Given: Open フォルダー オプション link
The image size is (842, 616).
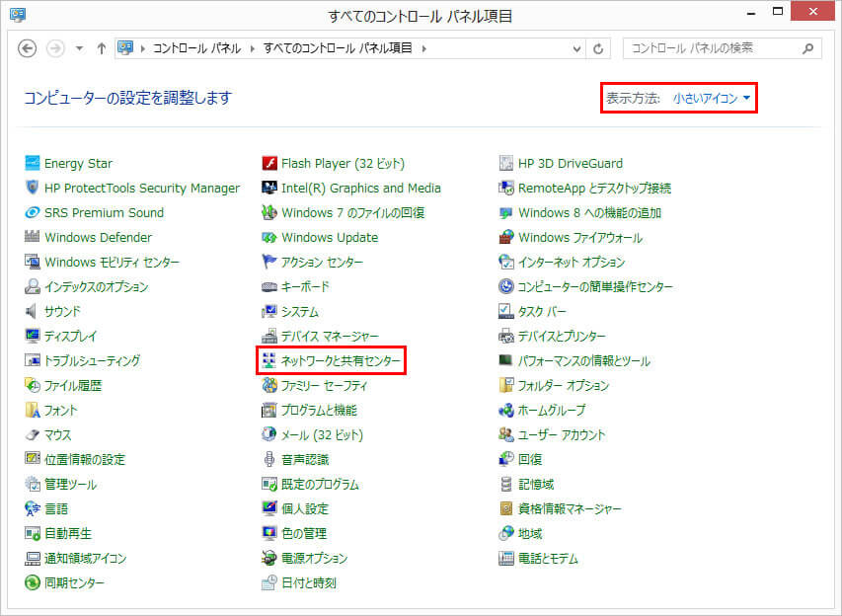Looking at the screenshot, I should [x=564, y=386].
